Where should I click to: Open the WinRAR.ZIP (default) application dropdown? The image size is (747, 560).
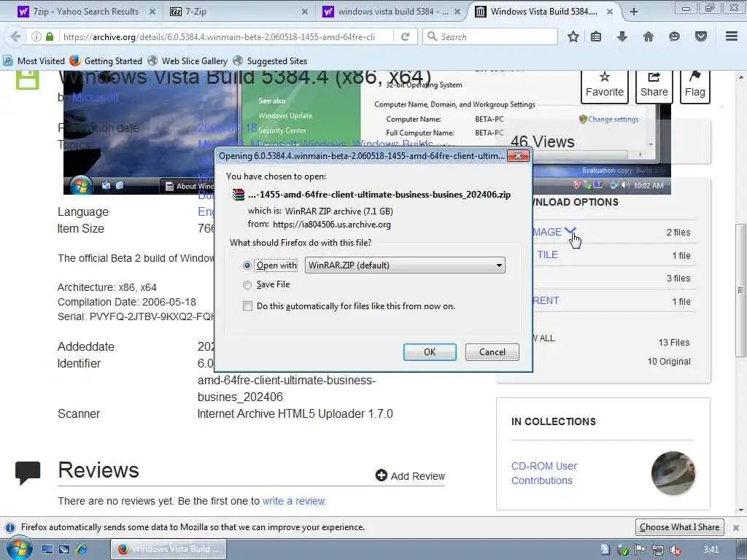(x=405, y=265)
